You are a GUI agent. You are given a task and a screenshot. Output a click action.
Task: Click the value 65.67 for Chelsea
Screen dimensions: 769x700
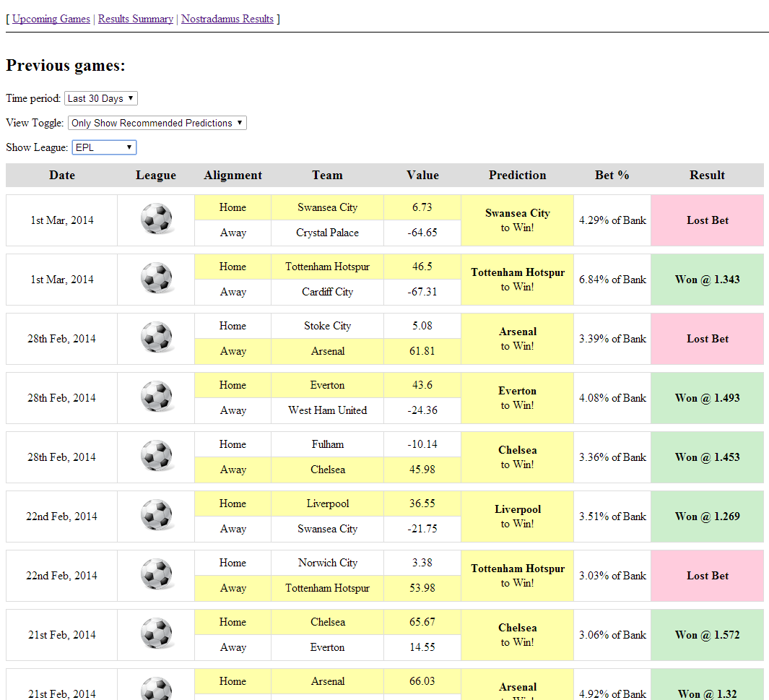(422, 622)
